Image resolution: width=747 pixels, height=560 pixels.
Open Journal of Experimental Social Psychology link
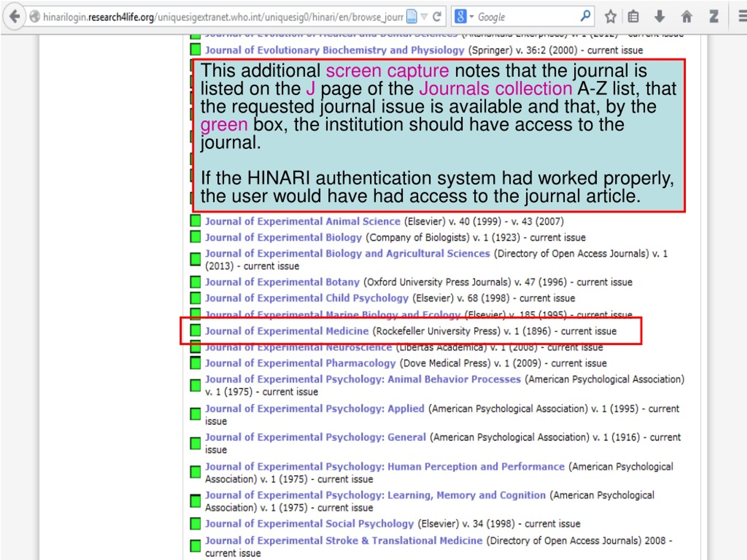(x=309, y=524)
